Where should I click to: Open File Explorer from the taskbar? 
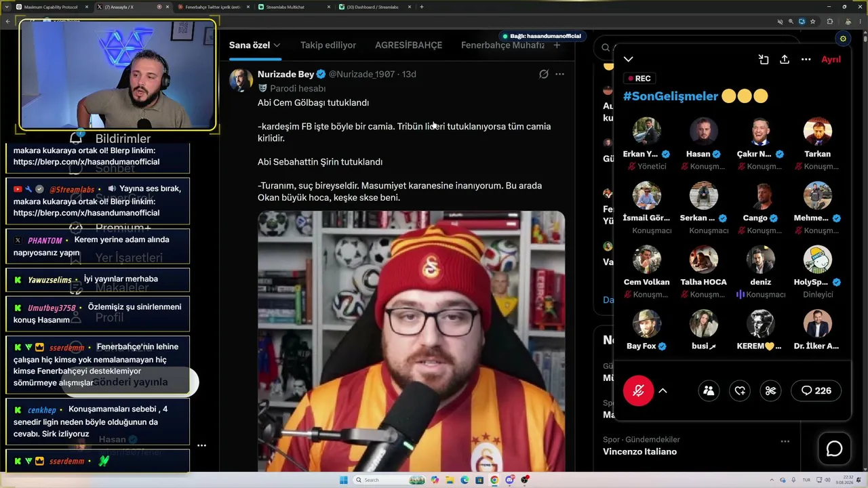click(x=450, y=480)
